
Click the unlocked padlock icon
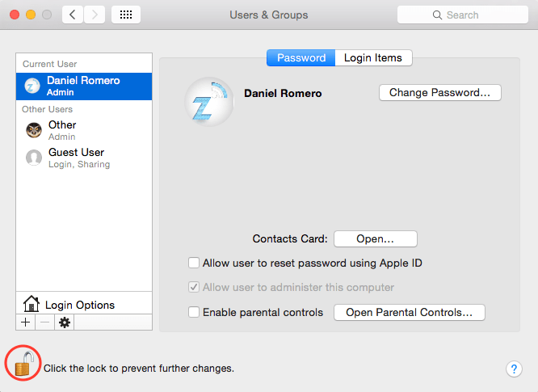[24, 364]
